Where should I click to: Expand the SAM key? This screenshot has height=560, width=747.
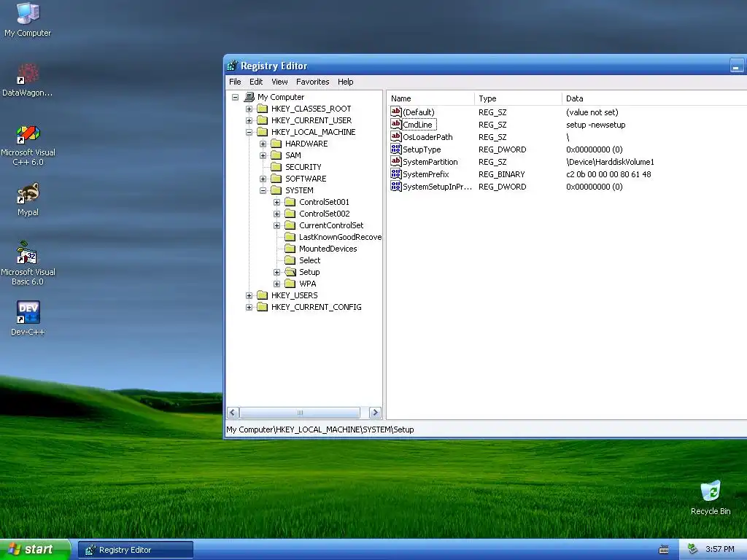(x=263, y=156)
